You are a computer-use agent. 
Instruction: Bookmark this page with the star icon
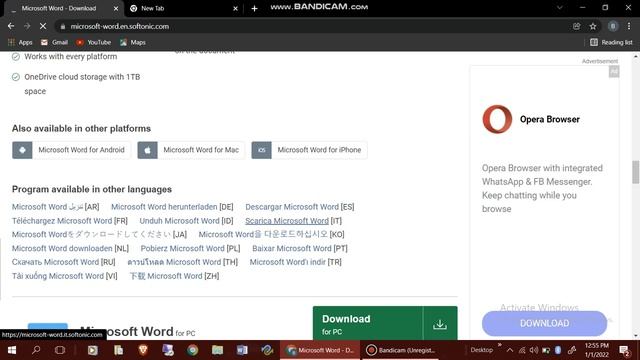[593, 26]
